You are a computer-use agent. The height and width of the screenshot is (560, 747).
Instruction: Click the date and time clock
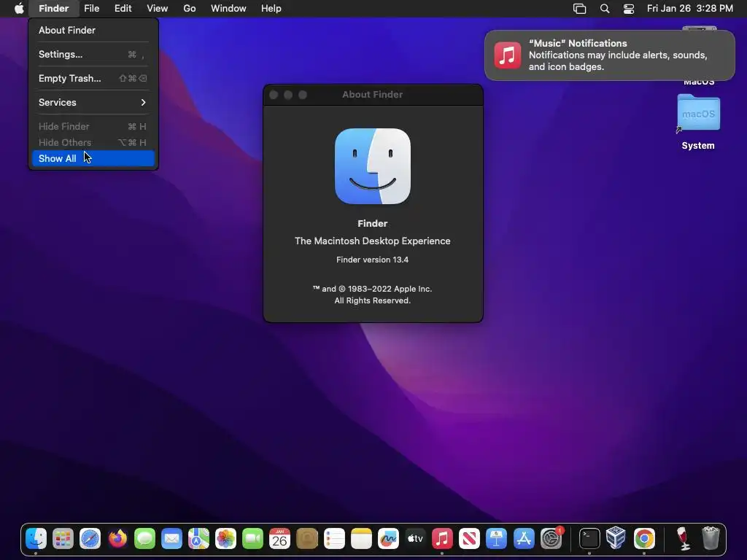tap(690, 9)
